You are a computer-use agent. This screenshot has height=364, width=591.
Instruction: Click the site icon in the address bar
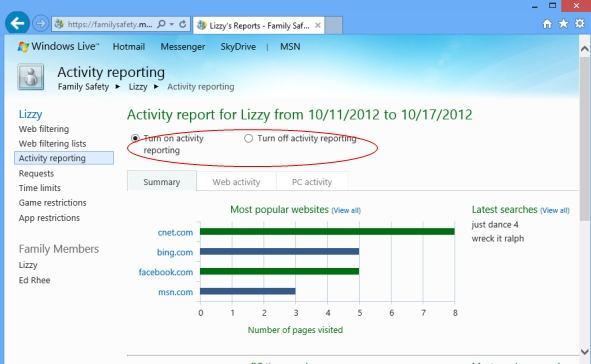pos(59,24)
